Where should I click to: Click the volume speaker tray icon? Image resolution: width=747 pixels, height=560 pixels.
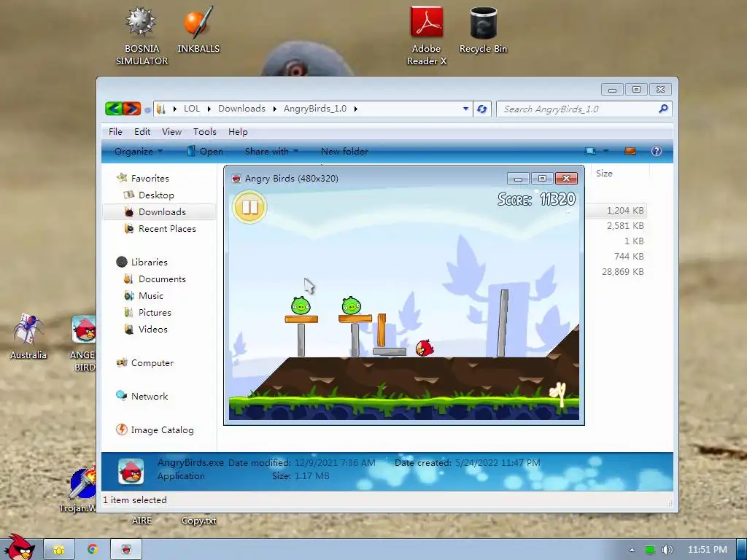[667, 550]
